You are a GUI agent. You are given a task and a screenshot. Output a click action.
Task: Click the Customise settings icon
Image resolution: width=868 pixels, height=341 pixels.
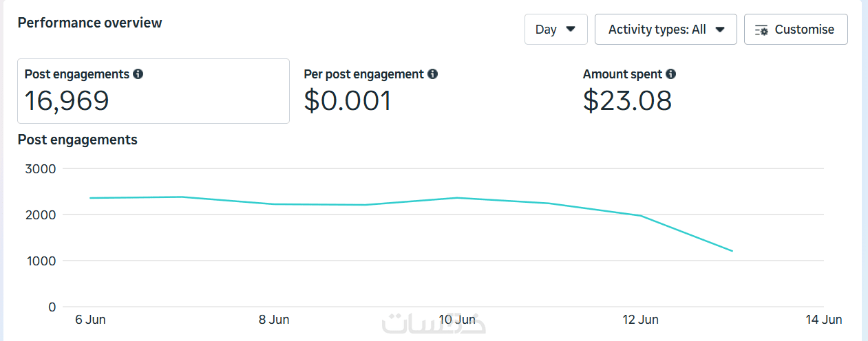point(761,30)
